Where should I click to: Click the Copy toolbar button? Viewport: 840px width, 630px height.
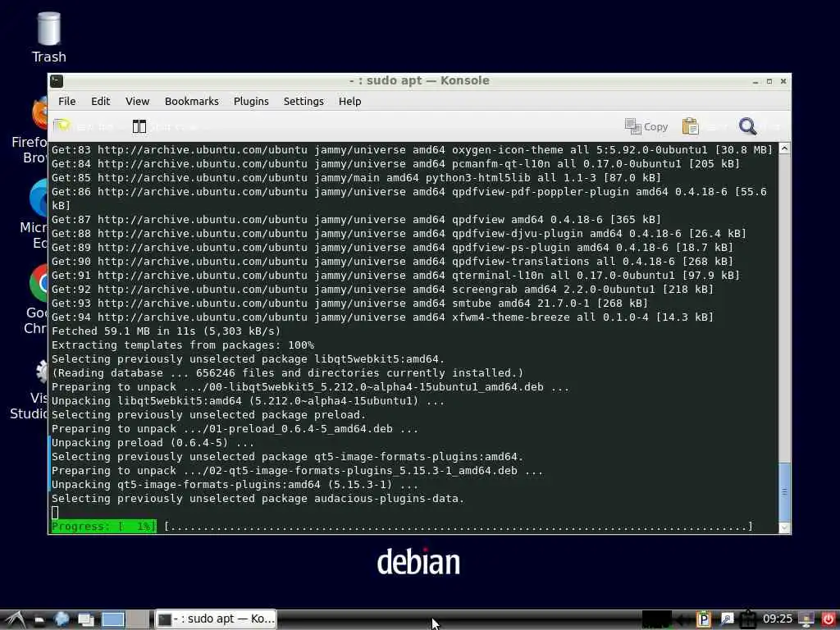(646, 126)
